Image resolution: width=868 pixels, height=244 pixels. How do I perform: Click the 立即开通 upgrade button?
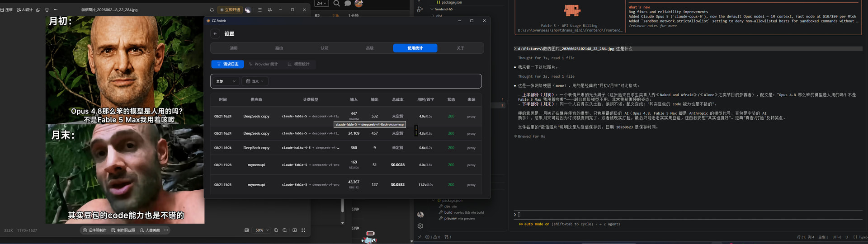(x=230, y=9)
